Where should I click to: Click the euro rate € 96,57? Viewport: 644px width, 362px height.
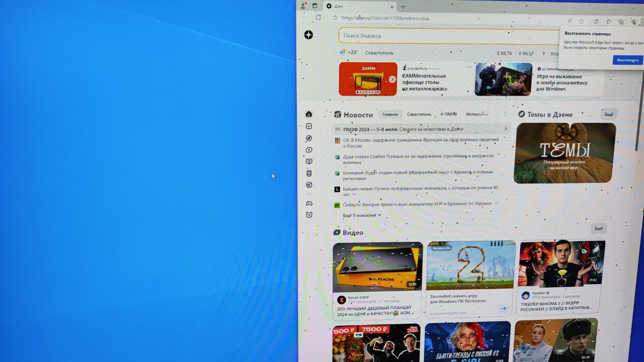526,53
